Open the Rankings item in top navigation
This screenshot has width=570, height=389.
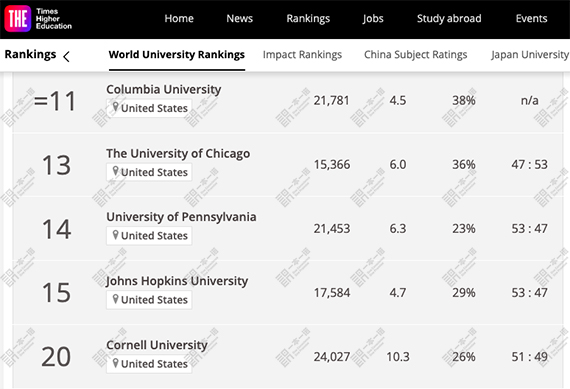pos(308,19)
